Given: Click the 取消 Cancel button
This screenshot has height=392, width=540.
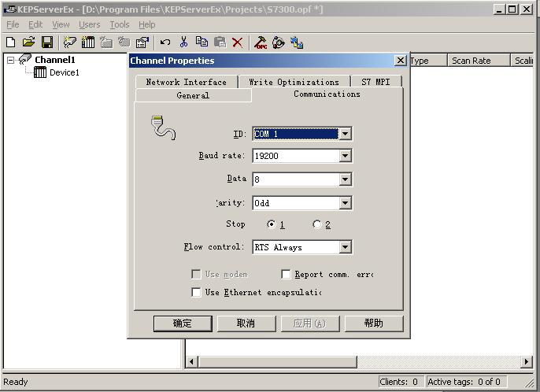Looking at the screenshot, I should [x=246, y=324].
